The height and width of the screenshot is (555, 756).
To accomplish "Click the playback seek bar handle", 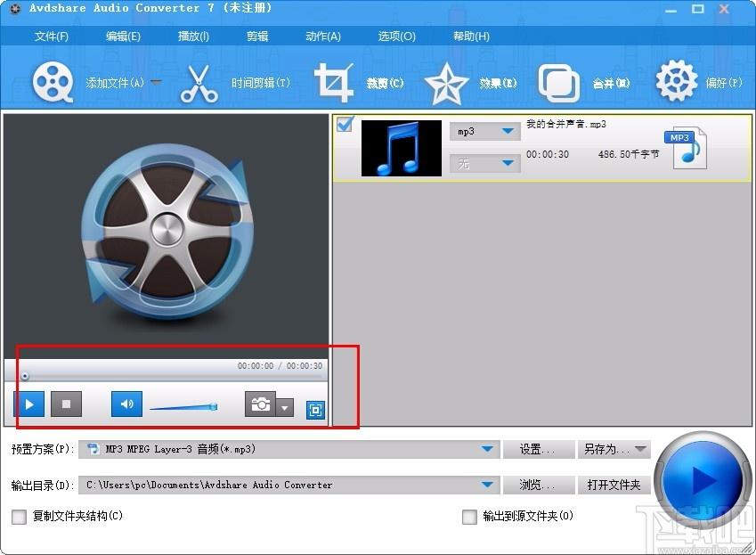I will [25, 376].
